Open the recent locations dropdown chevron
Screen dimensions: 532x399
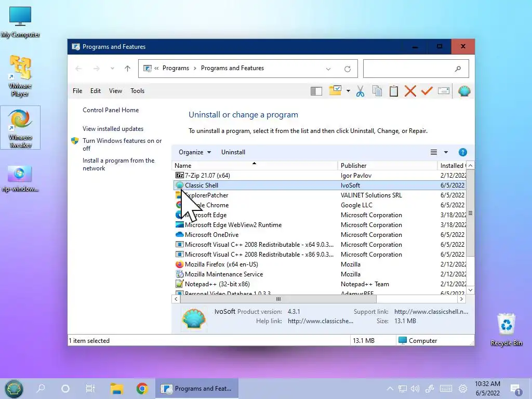[x=112, y=69]
